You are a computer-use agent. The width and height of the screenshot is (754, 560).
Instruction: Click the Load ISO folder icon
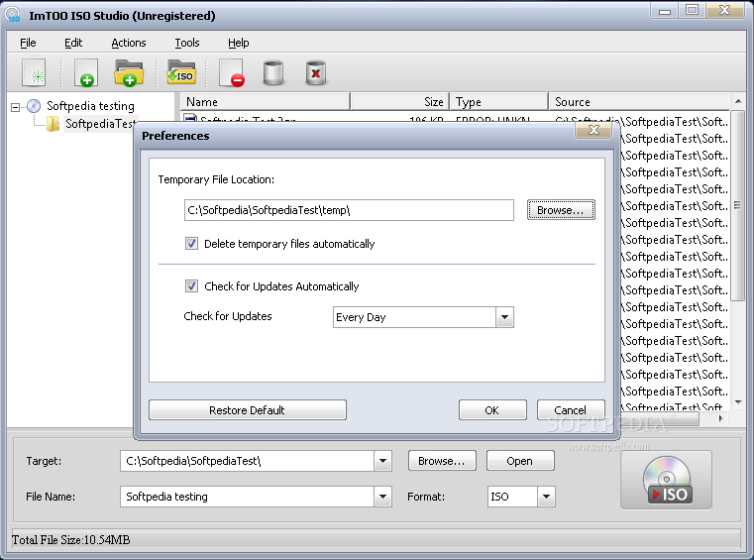coord(181,72)
